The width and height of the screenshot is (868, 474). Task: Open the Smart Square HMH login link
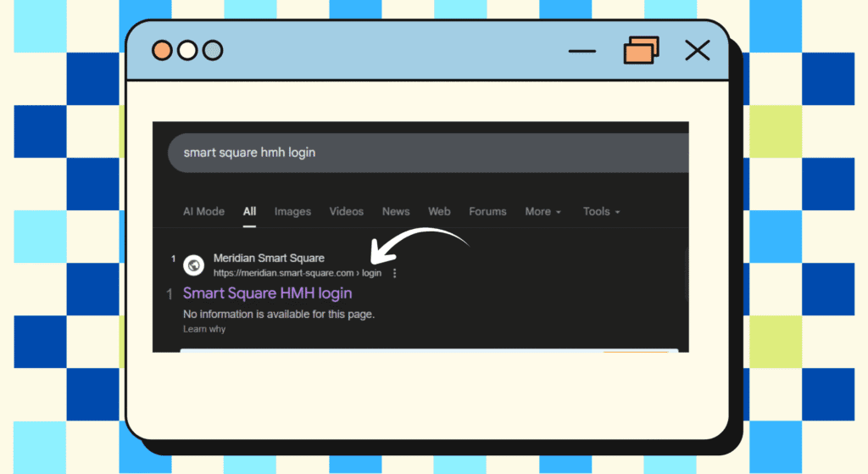(x=267, y=293)
